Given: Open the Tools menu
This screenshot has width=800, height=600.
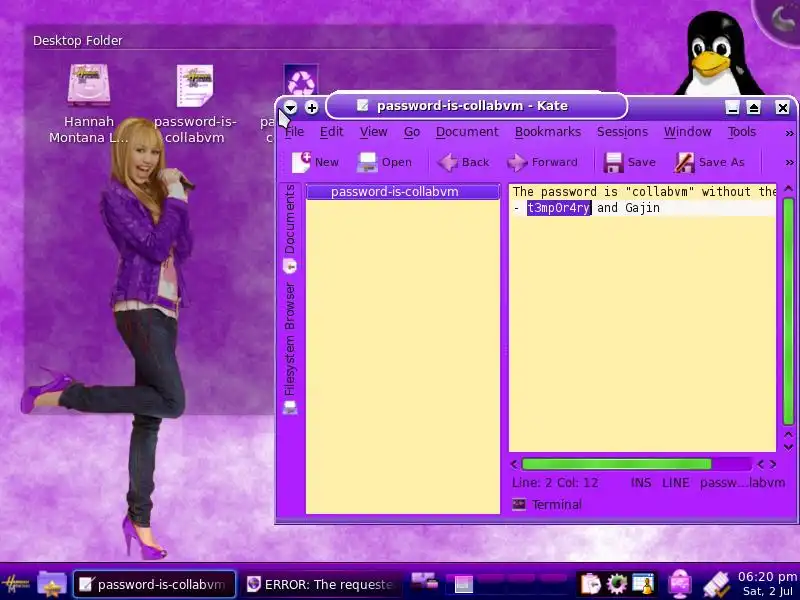Looking at the screenshot, I should (x=741, y=132).
